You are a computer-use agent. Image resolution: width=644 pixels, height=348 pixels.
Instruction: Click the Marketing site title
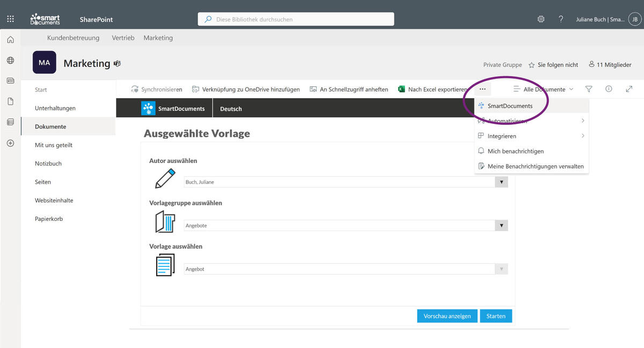click(x=87, y=63)
